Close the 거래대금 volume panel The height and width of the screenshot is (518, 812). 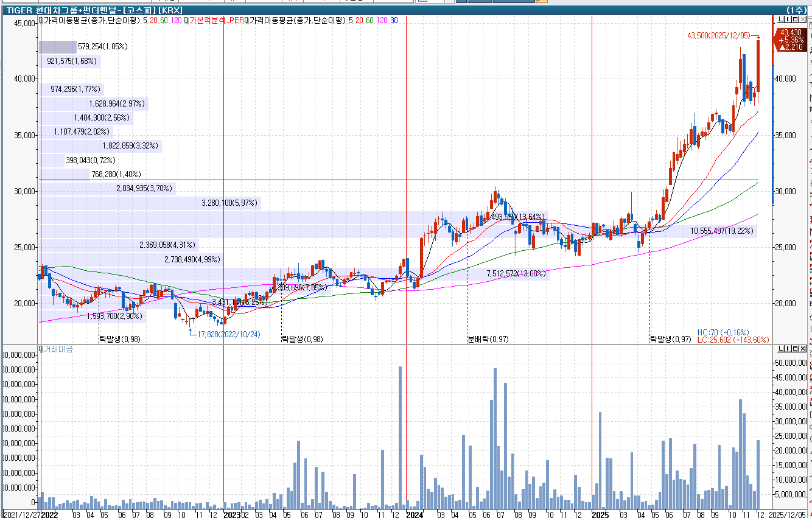coord(803,348)
